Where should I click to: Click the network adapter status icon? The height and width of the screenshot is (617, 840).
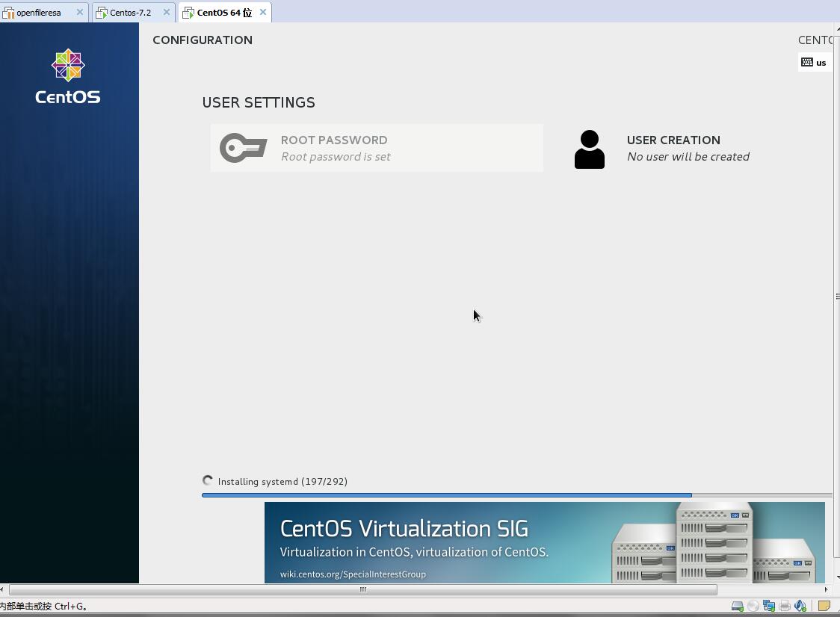coord(769,607)
